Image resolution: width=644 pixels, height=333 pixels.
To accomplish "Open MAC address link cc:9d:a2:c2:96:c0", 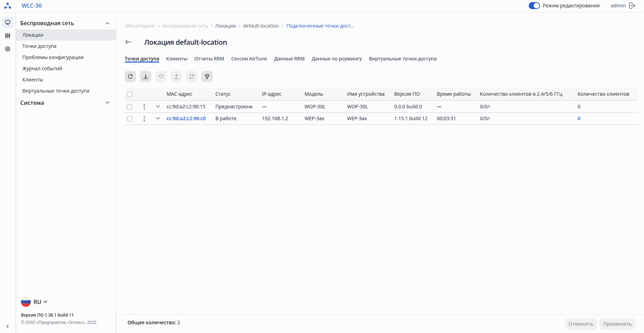I will (186, 118).
